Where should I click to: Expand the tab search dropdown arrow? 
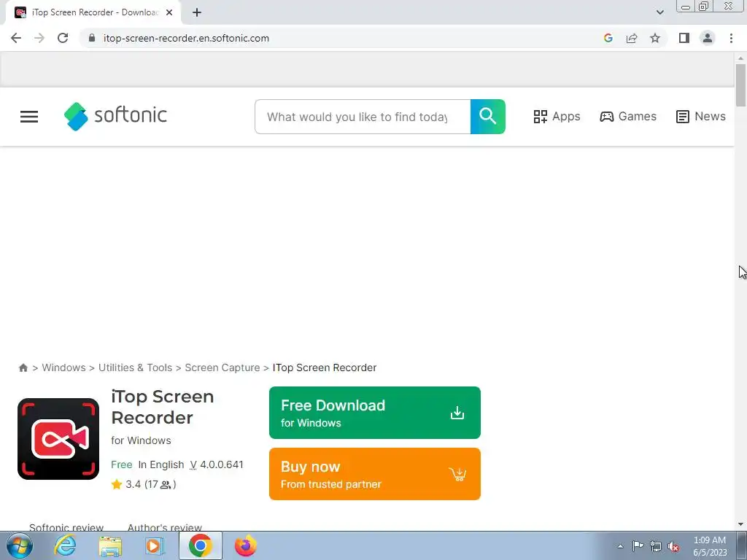(659, 12)
